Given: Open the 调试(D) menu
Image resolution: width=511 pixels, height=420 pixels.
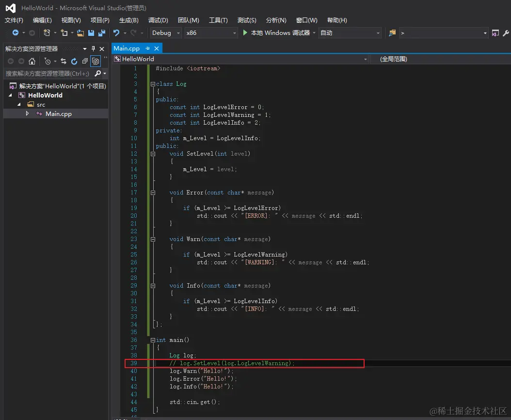Looking at the screenshot, I should click(x=158, y=20).
